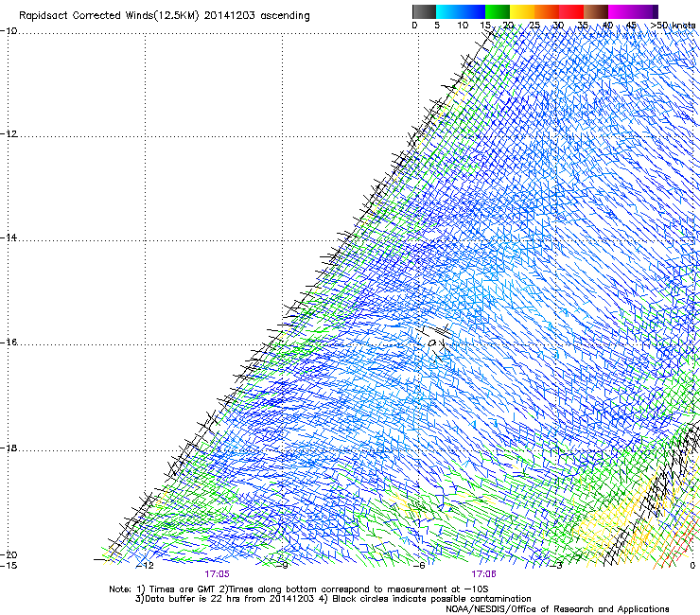Click the gray 0-5 knots legend swatch
Screen dimensions: 700x615
click(424, 11)
